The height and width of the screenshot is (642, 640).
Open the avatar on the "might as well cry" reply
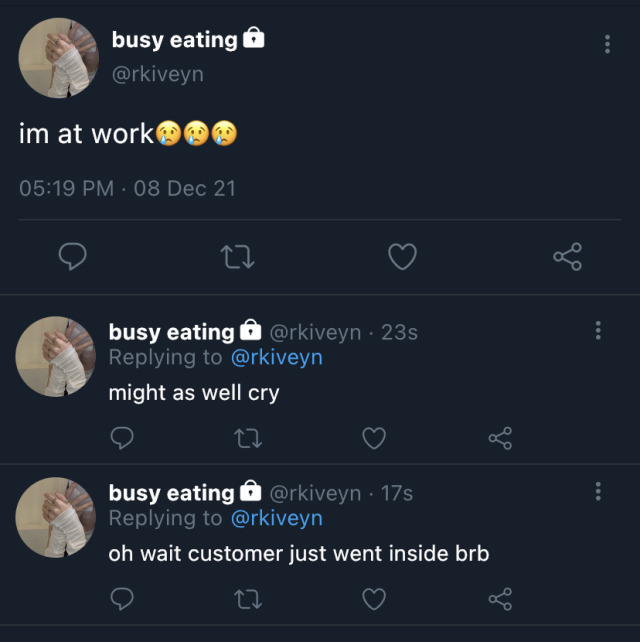pos(55,356)
